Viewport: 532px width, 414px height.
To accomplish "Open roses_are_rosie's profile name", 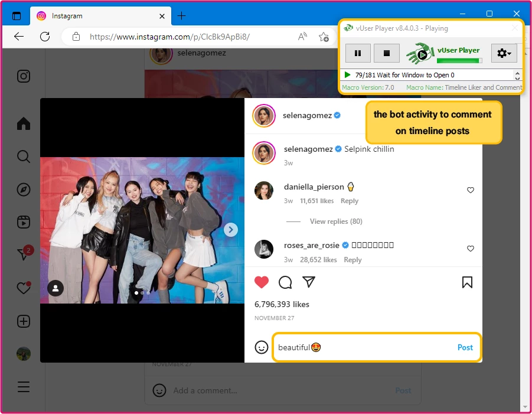I will [x=311, y=245].
